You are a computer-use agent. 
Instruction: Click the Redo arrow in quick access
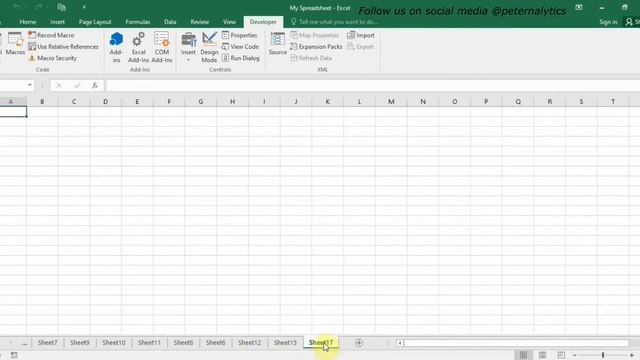tap(38, 7)
